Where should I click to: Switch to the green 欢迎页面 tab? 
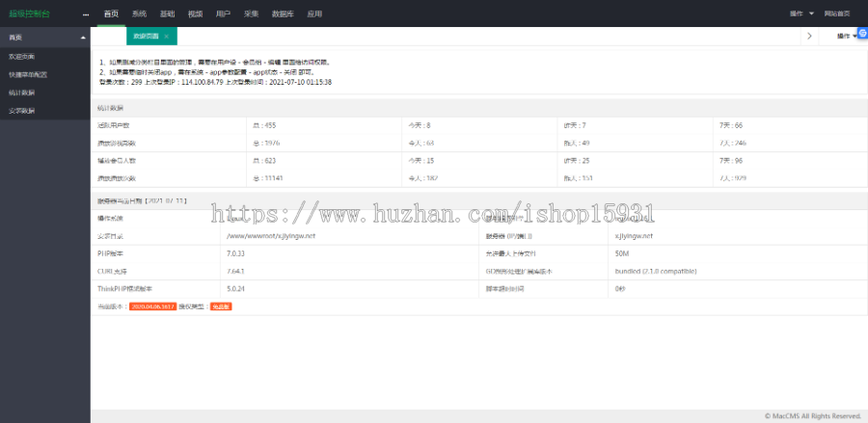(x=151, y=36)
